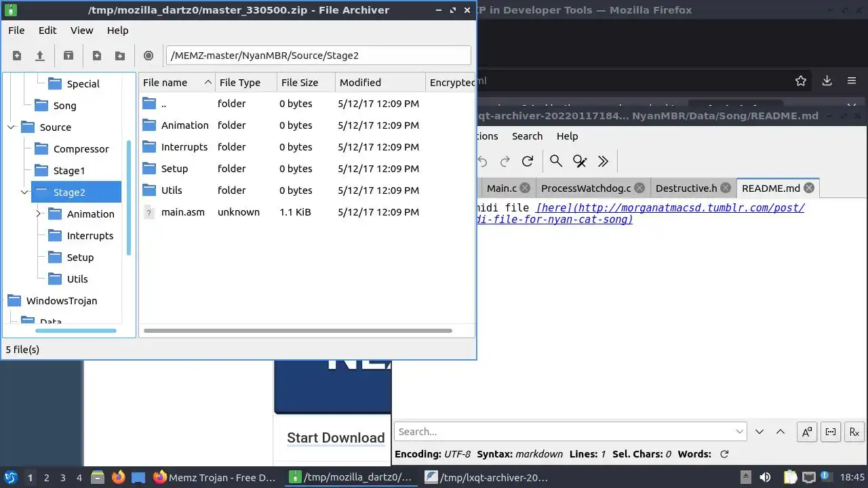Close the Main.c editor tab
This screenshot has width=868, height=488.
[x=525, y=188]
